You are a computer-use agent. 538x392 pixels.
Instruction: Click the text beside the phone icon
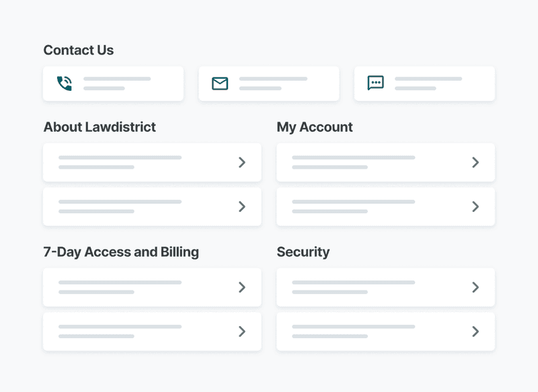click(x=116, y=83)
